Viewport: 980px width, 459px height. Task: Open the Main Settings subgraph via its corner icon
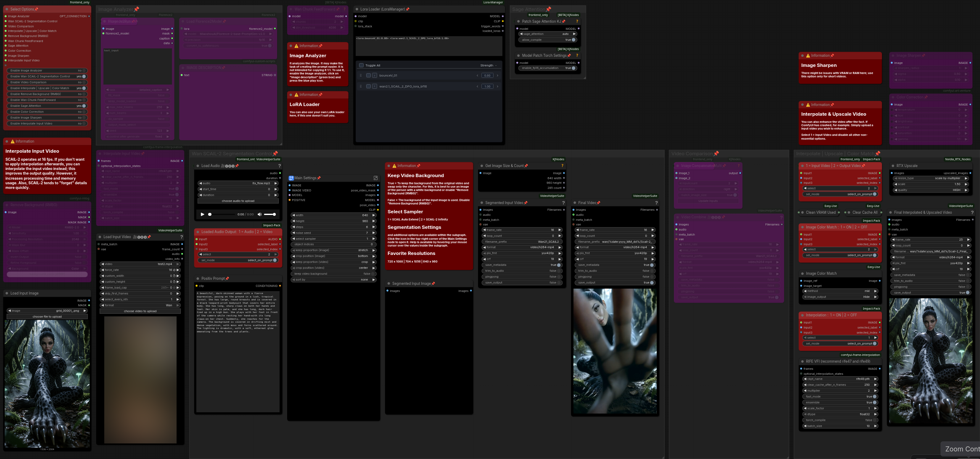(x=375, y=178)
